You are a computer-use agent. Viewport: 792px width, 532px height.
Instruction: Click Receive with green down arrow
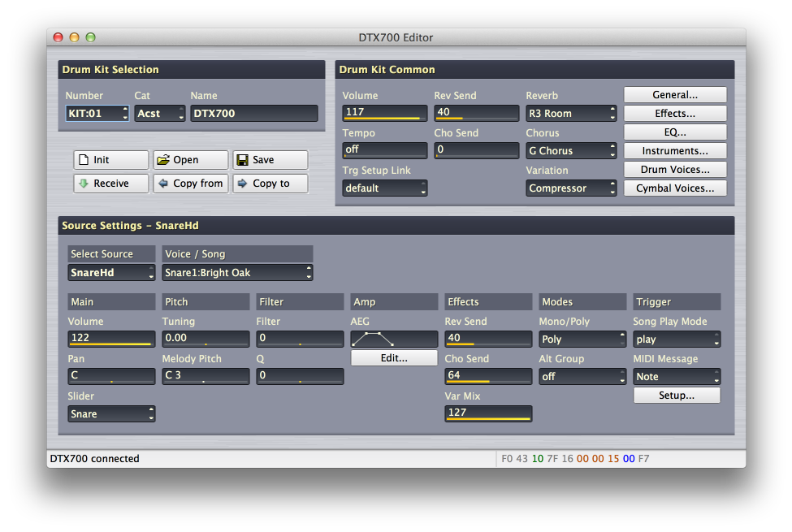(110, 184)
